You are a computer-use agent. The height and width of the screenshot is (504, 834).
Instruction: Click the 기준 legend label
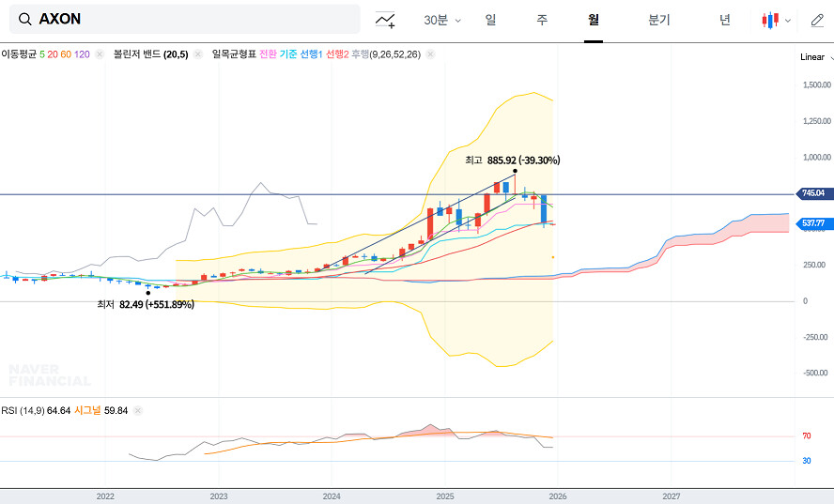[288, 54]
